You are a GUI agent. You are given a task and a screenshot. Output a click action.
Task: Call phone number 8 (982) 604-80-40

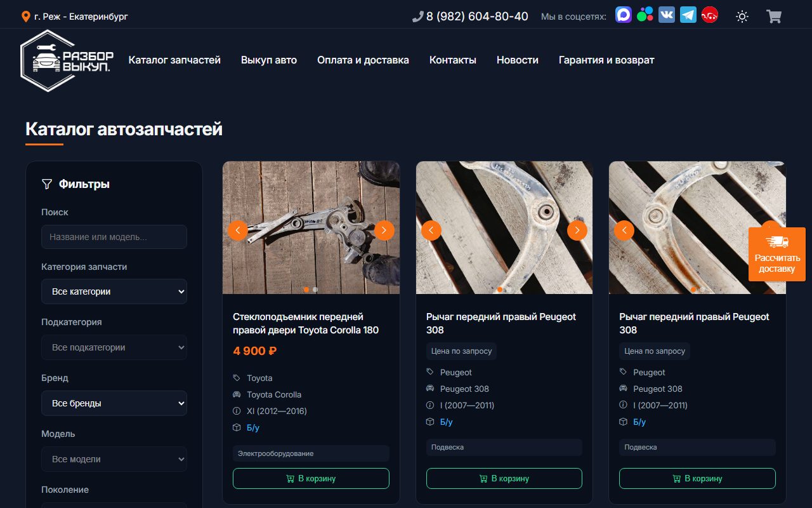click(x=477, y=17)
